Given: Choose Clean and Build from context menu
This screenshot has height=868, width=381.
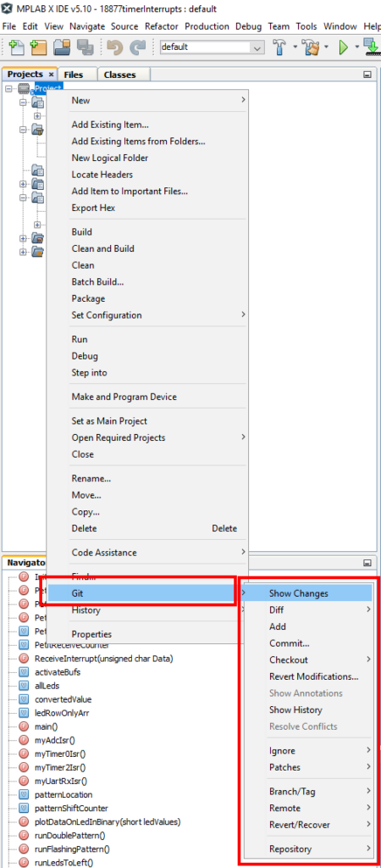Looking at the screenshot, I should click(102, 248).
